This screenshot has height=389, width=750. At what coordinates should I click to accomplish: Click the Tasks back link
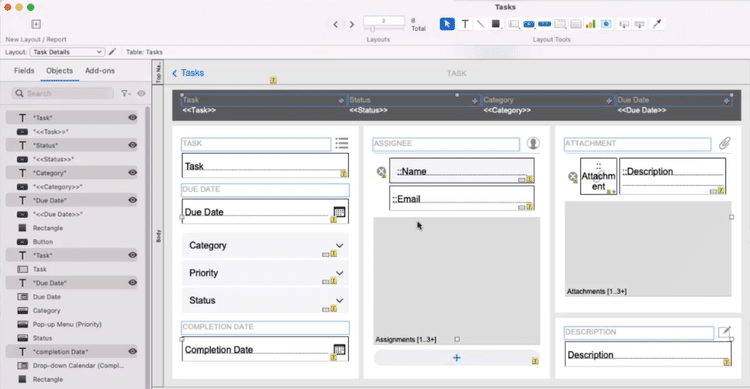188,73
